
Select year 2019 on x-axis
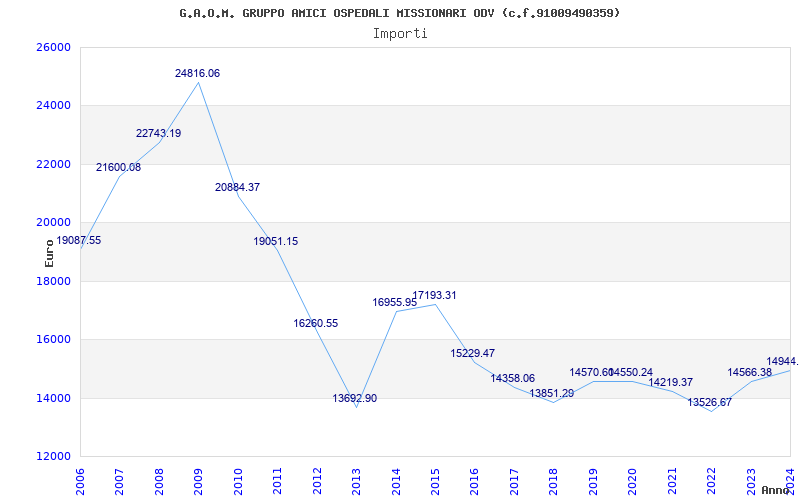pyautogui.click(x=593, y=481)
